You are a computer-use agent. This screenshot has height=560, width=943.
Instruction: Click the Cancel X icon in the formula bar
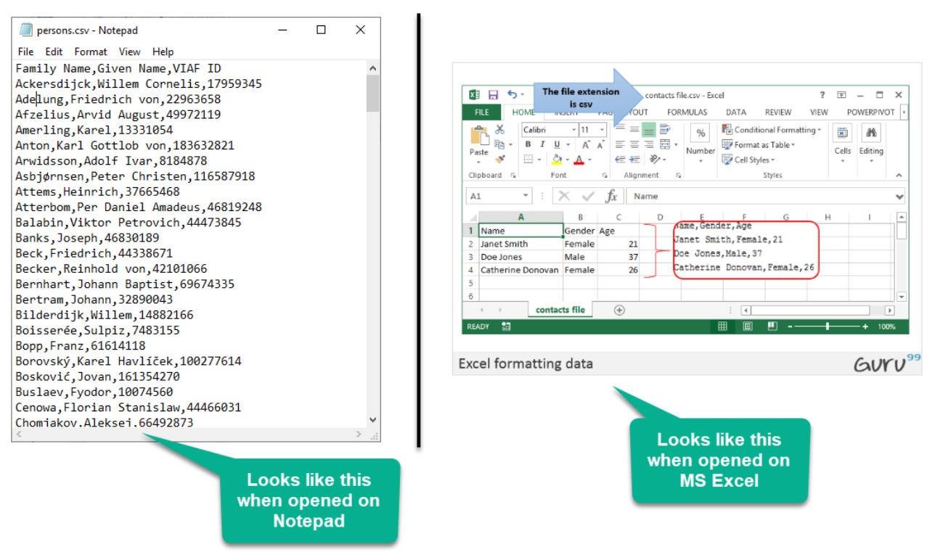(565, 197)
